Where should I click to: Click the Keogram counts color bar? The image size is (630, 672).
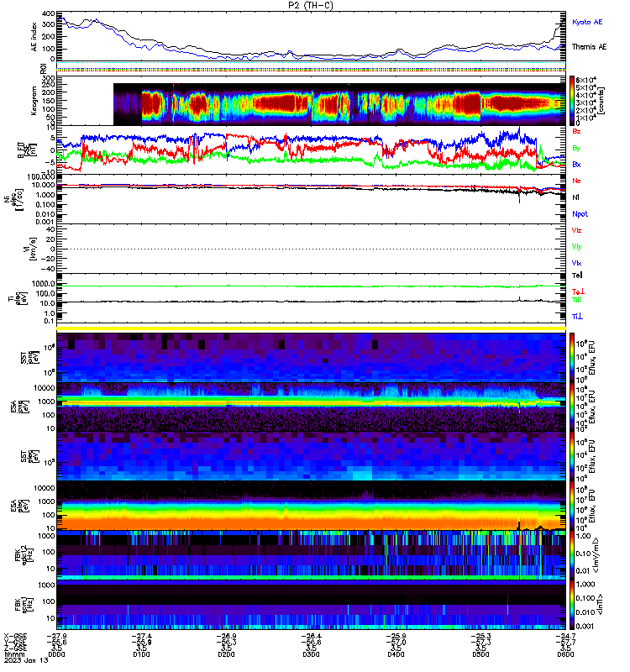572,101
